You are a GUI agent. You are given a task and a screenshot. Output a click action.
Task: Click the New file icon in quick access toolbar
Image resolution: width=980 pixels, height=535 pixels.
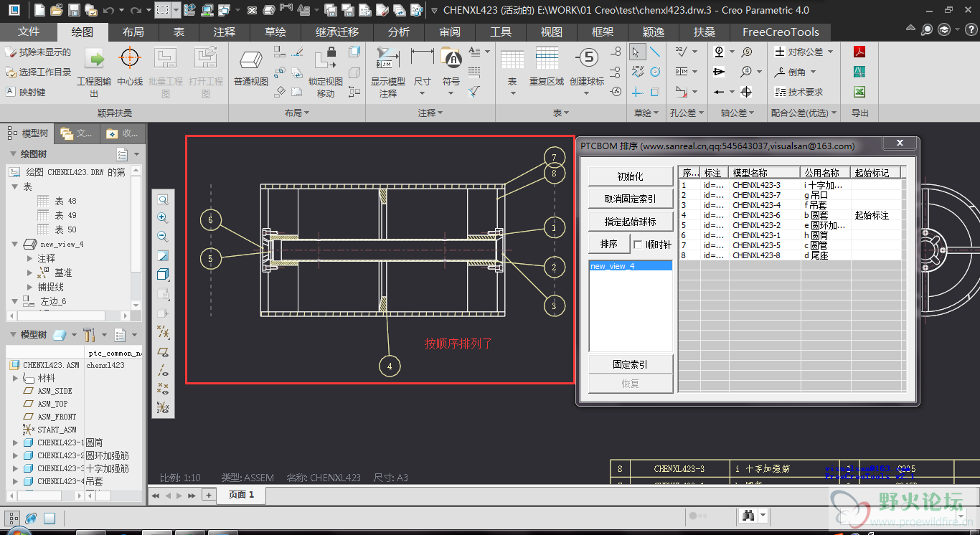39,10
